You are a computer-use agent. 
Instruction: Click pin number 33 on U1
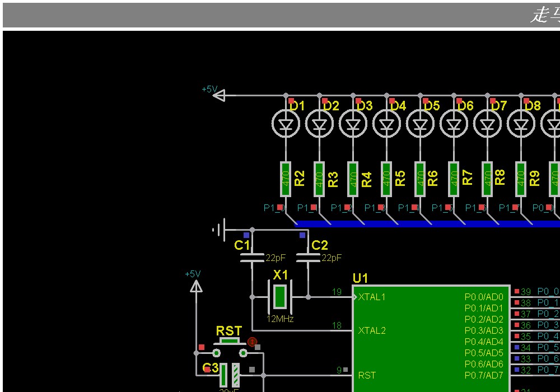click(x=526, y=359)
